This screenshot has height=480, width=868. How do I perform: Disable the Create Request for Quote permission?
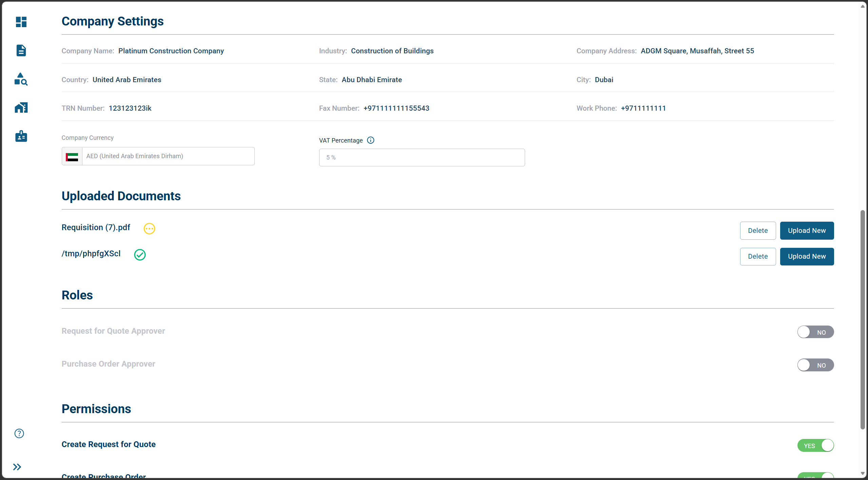click(x=815, y=445)
